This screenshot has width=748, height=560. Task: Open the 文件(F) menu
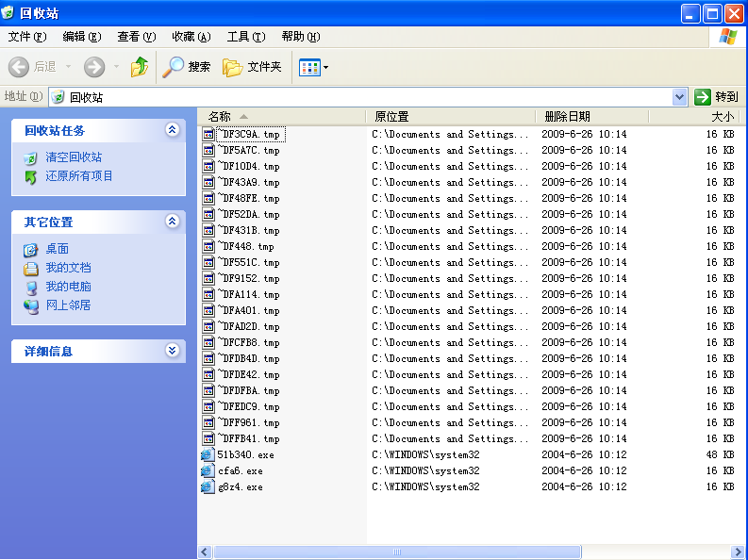[x=27, y=37]
